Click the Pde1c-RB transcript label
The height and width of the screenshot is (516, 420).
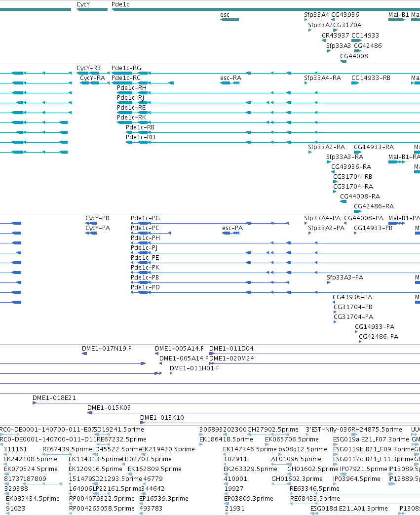click(140, 127)
